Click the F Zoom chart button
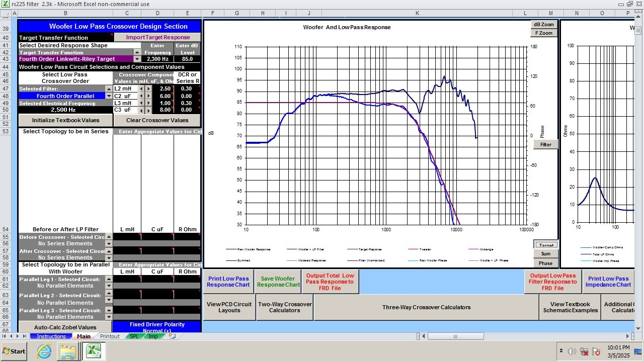 pos(543,33)
